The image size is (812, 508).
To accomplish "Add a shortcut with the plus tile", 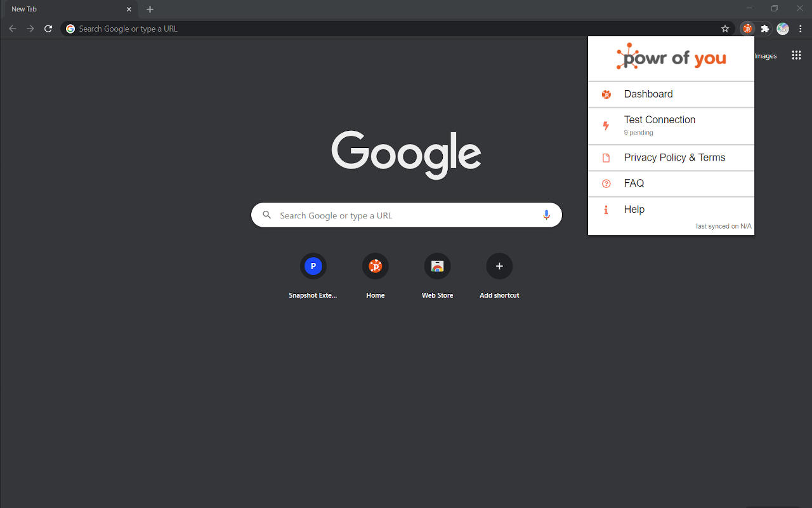I will pyautogui.click(x=499, y=276).
